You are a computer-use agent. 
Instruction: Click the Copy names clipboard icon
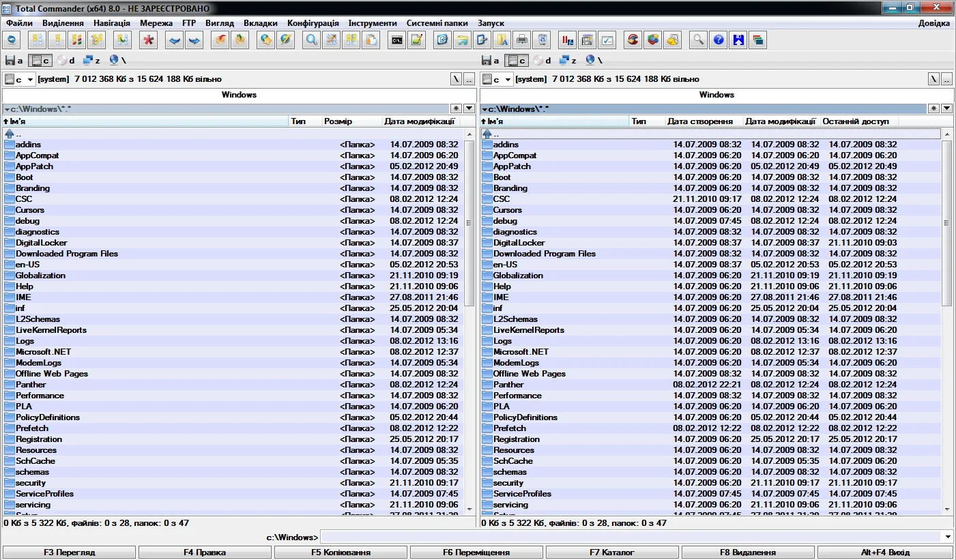(370, 40)
